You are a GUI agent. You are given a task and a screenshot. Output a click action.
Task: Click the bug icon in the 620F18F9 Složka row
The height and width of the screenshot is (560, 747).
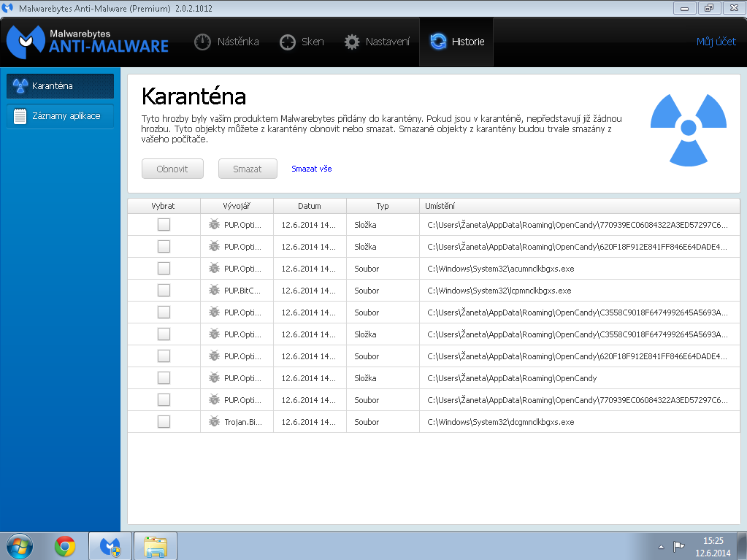pyautogui.click(x=215, y=246)
